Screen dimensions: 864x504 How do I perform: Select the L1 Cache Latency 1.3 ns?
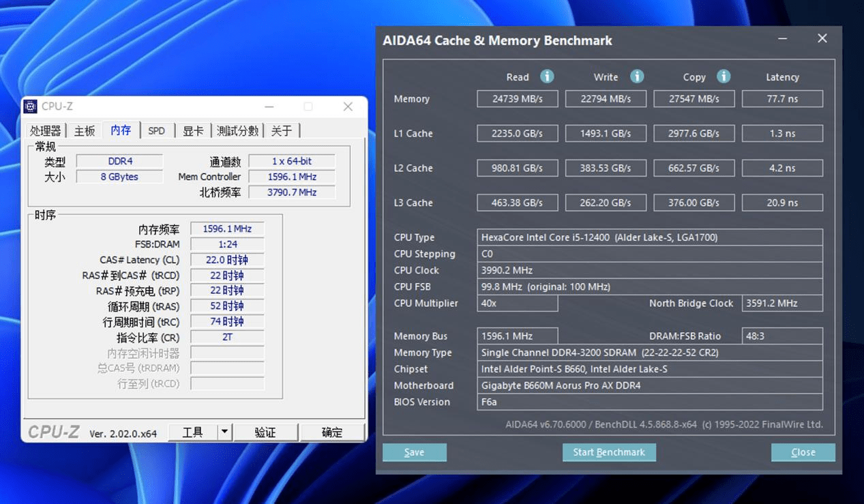pos(782,134)
